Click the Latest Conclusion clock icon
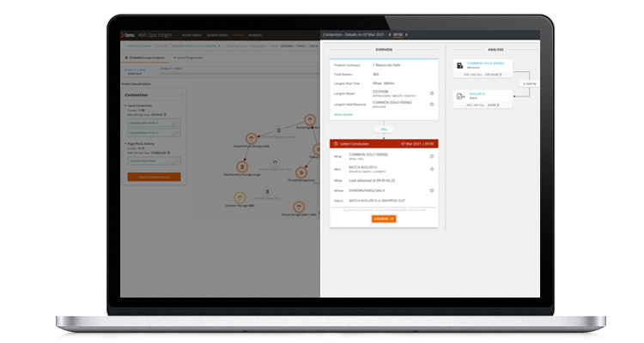644x343 pixels. click(x=336, y=143)
